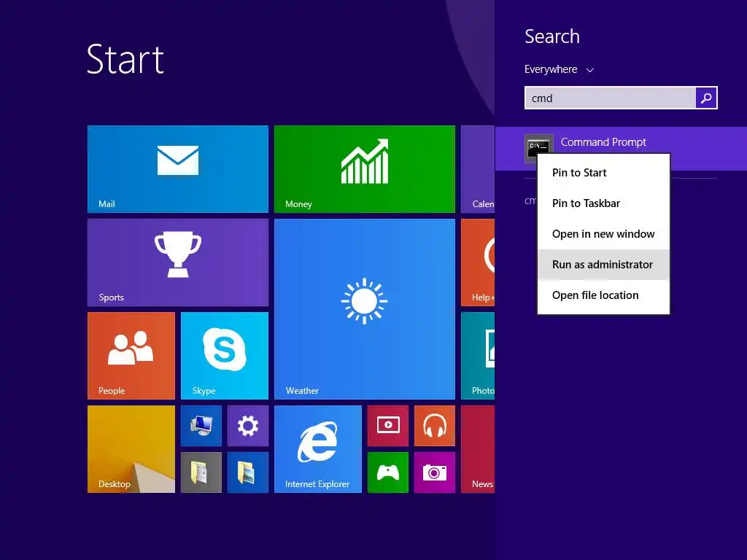The height and width of the screenshot is (560, 747).
Task: Select Pin to Start menu option
Action: (603, 173)
